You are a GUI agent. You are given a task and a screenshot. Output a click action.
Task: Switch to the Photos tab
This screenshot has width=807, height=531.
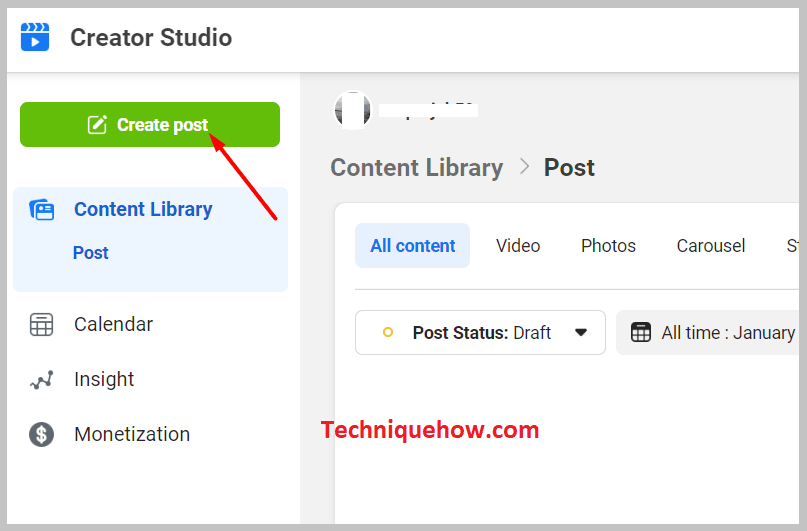pos(608,246)
